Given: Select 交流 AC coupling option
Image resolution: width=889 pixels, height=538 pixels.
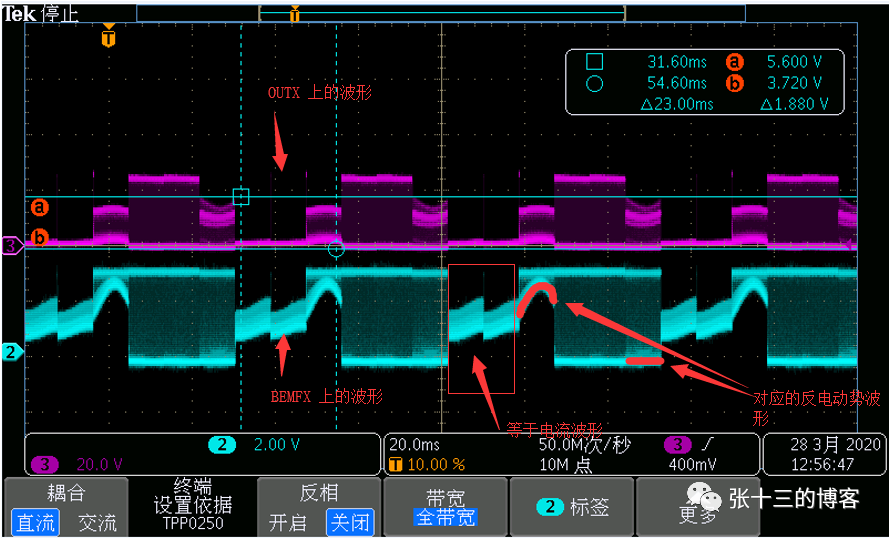Looking at the screenshot, I should [96, 523].
